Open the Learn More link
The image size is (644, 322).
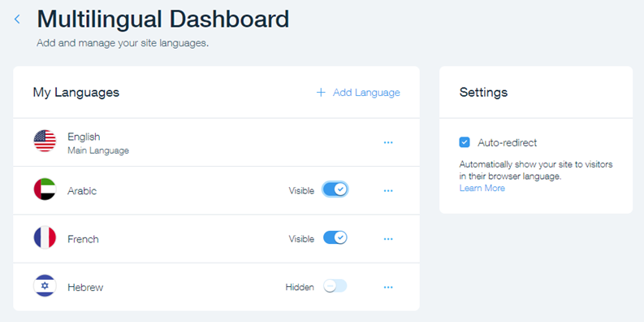point(482,189)
